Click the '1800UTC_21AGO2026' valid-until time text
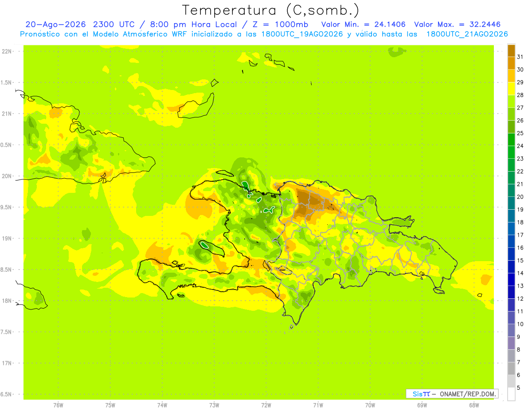Viewport: 532px width, 411px height. 467,34
